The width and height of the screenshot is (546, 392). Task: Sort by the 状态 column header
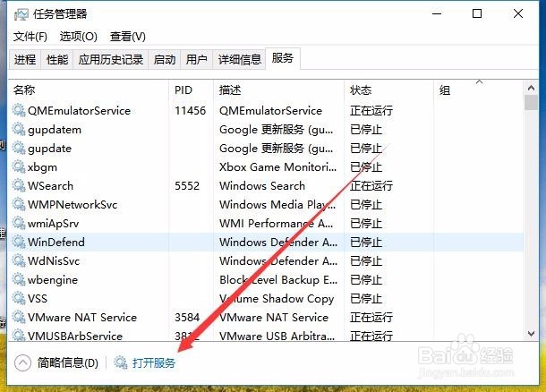[389, 90]
